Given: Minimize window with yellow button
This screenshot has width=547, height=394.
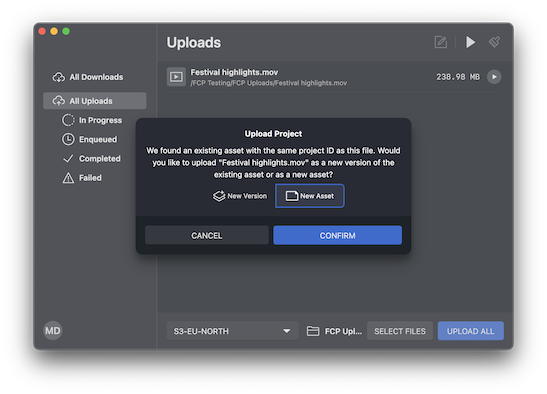Looking at the screenshot, I should [54, 31].
